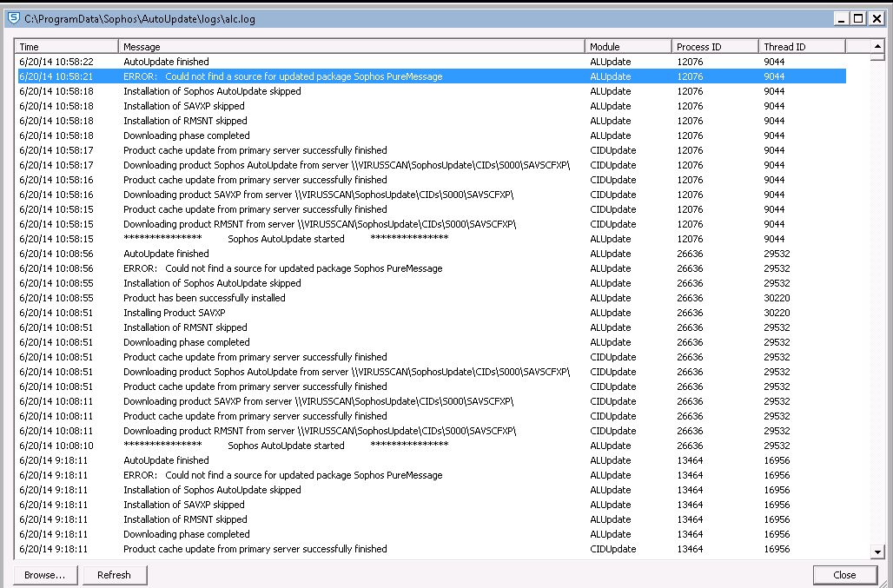Screen dimensions: 893x588
Task: Minimize the alc.log window
Action: pos(841,19)
